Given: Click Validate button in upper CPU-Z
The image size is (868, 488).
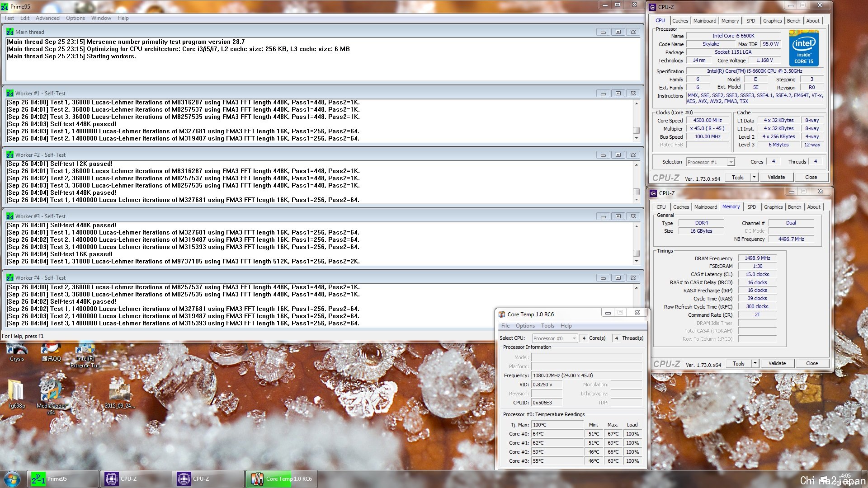Looking at the screenshot, I should 776,177.
